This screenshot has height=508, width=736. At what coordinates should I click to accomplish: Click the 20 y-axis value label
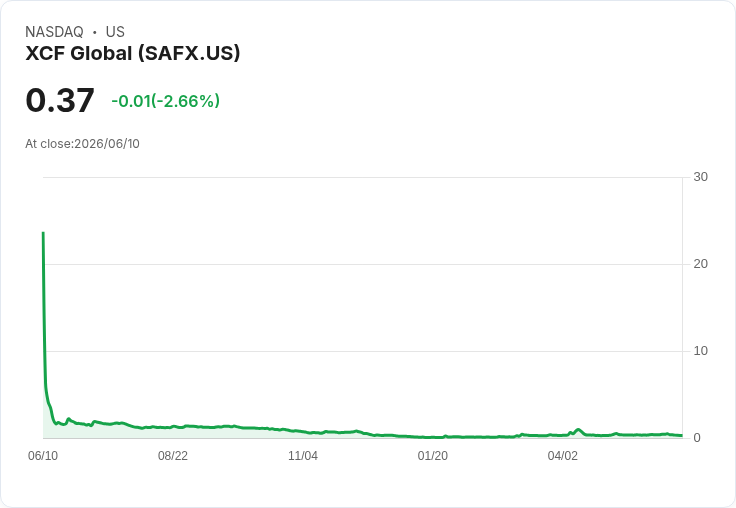coord(700,264)
